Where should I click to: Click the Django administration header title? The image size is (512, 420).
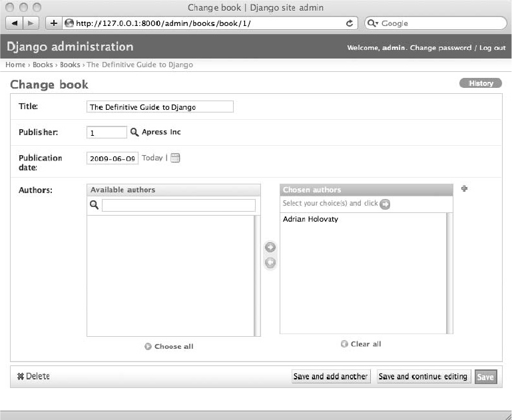pyautogui.click(x=70, y=47)
